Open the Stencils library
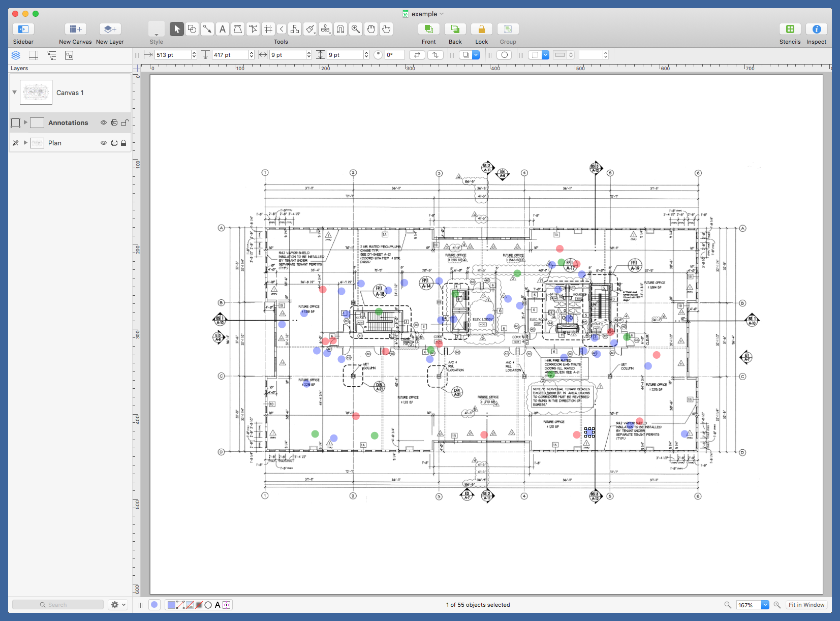Screen dimensions: 840x621 pyautogui.click(x=790, y=29)
